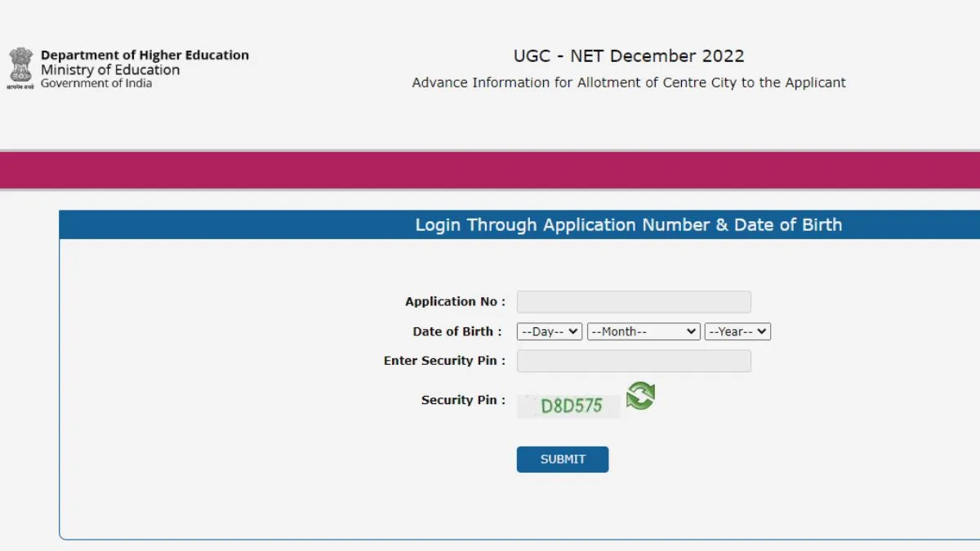This screenshot has width=980, height=551.
Task: Click the maroon banner below the header
Action: (490, 170)
